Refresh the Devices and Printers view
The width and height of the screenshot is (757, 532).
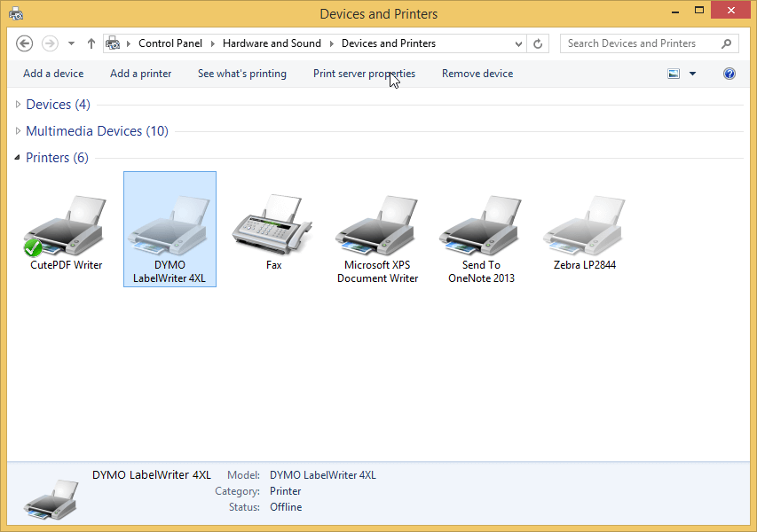tap(537, 44)
